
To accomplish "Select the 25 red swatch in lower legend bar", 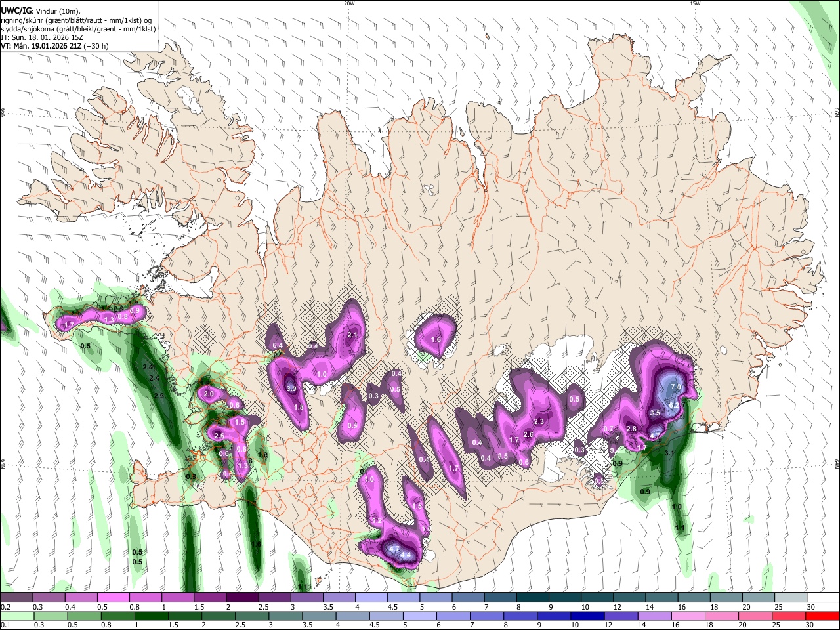I will click(788, 616).
